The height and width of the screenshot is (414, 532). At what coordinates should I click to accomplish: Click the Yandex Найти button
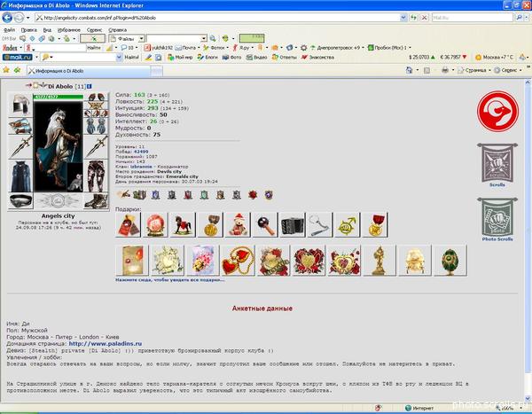(x=94, y=48)
